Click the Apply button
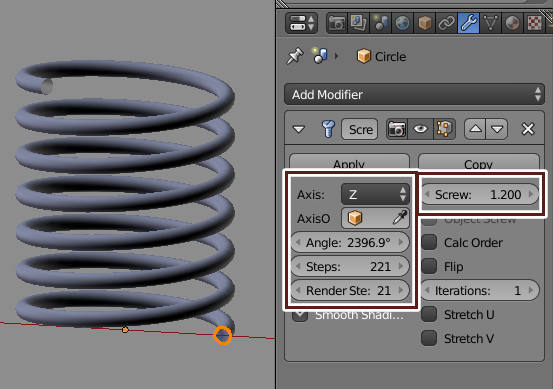553x389 pixels. point(349,162)
